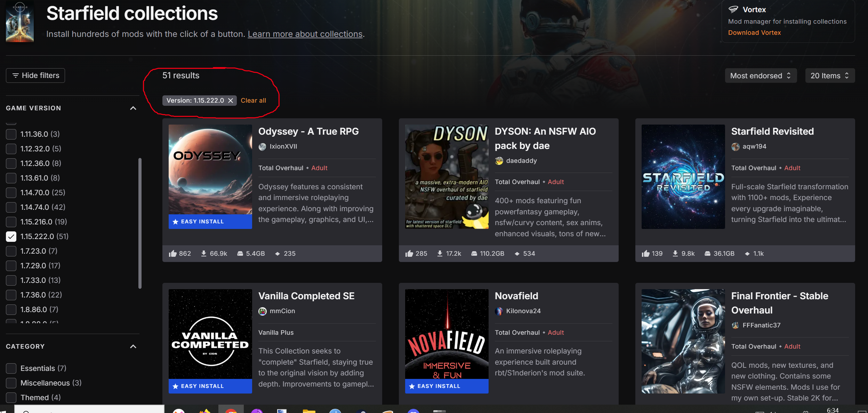Click the Vortex logo icon

tap(733, 9)
